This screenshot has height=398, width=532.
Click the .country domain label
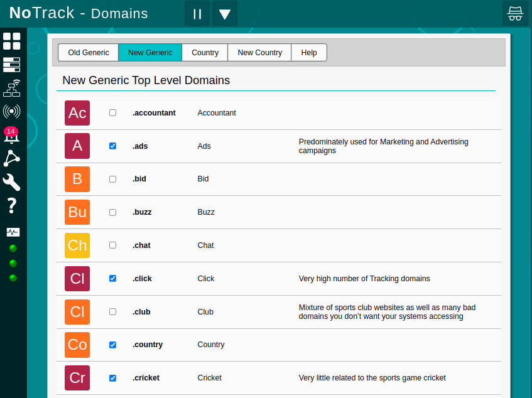coord(148,345)
